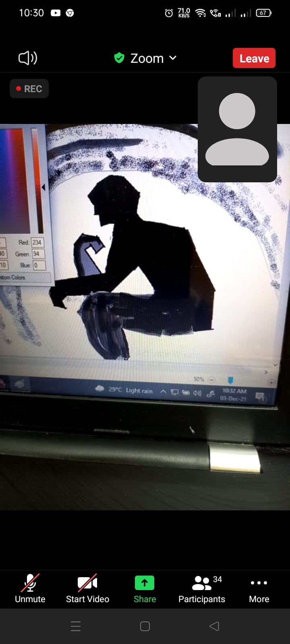Open the Participants list
The image size is (290, 644).
click(x=202, y=588)
